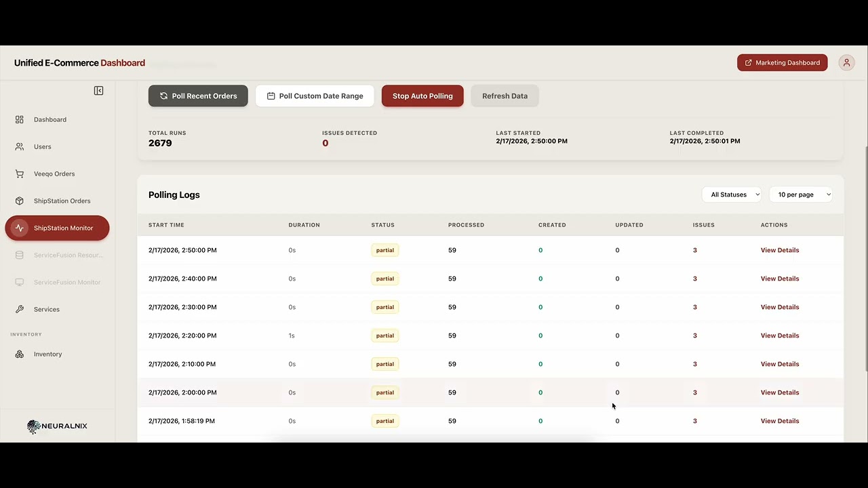Viewport: 868px width, 488px height.
Task: Click the Duration column header
Action: pos(304,225)
